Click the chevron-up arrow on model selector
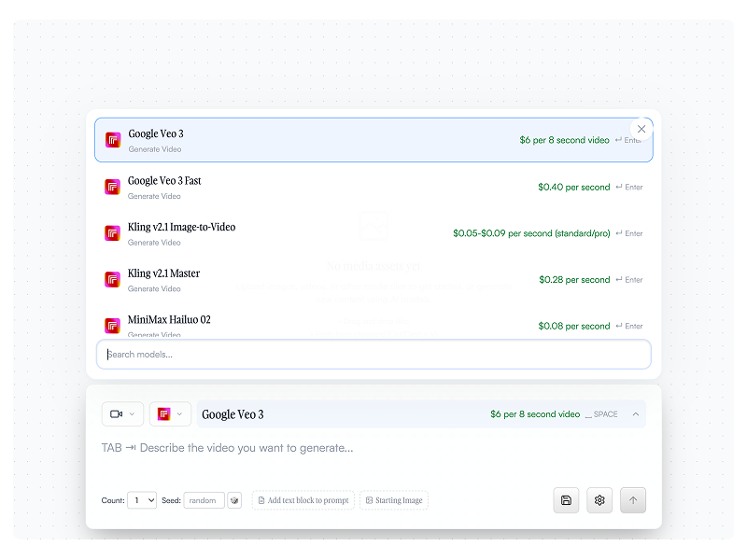 point(636,414)
